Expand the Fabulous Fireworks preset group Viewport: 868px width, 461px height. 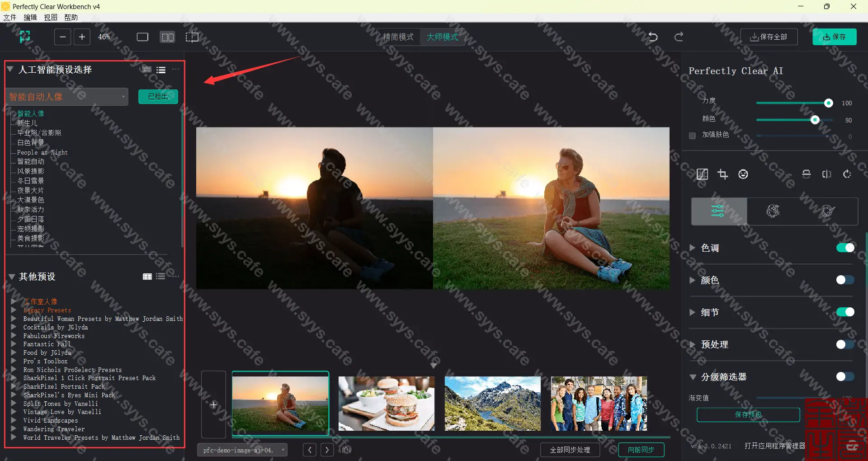pyautogui.click(x=14, y=336)
